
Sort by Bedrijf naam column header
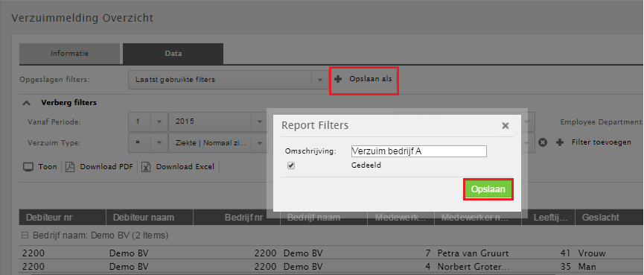pyautogui.click(x=324, y=217)
